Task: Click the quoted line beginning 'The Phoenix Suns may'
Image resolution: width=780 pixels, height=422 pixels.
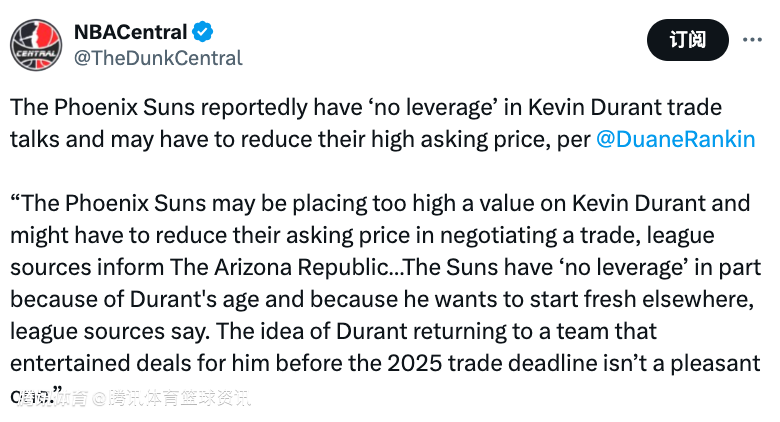Action: (380, 203)
